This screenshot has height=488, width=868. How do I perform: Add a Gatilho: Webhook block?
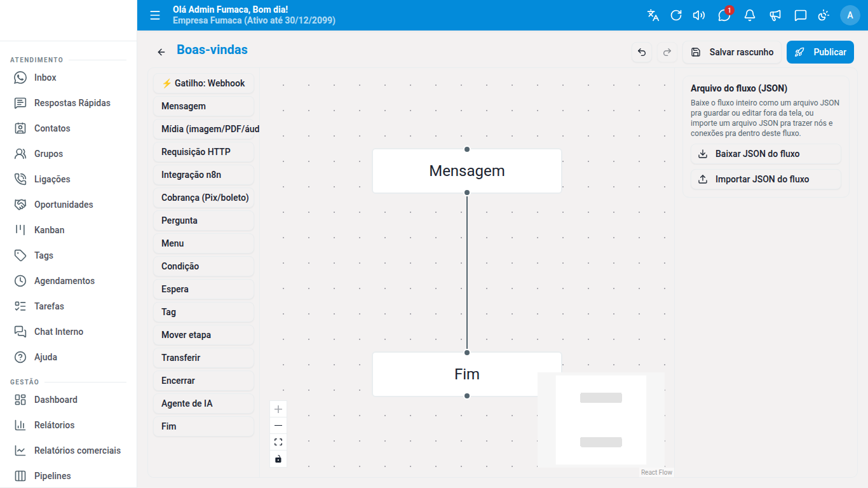(x=203, y=83)
